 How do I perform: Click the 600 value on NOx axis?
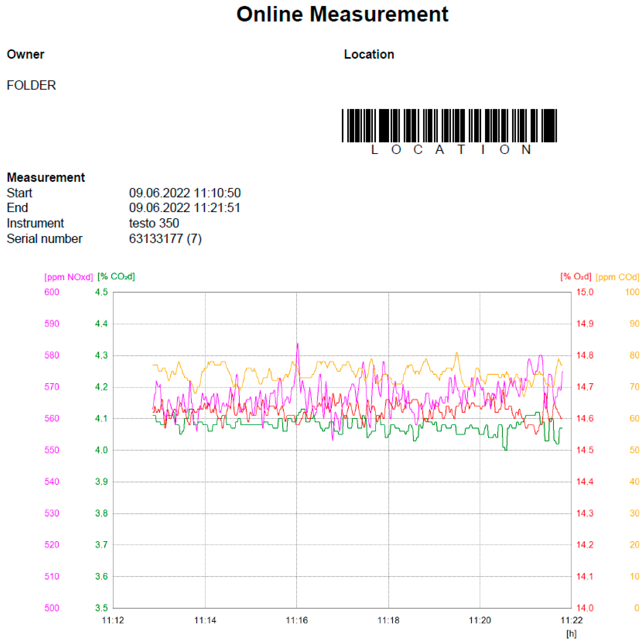(52, 292)
